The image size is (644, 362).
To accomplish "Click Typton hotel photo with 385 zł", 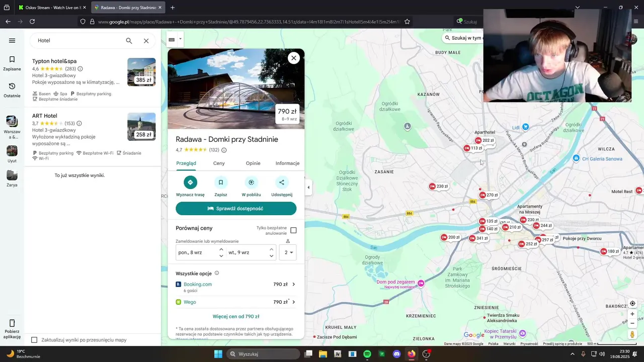I will pyautogui.click(x=141, y=72).
